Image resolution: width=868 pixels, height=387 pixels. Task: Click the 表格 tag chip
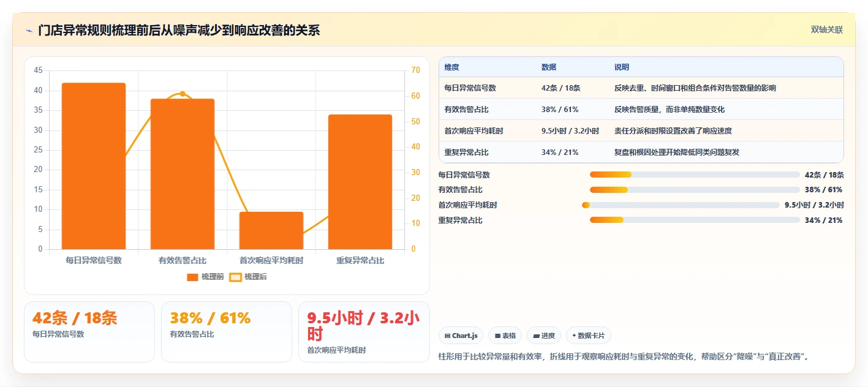coord(505,336)
